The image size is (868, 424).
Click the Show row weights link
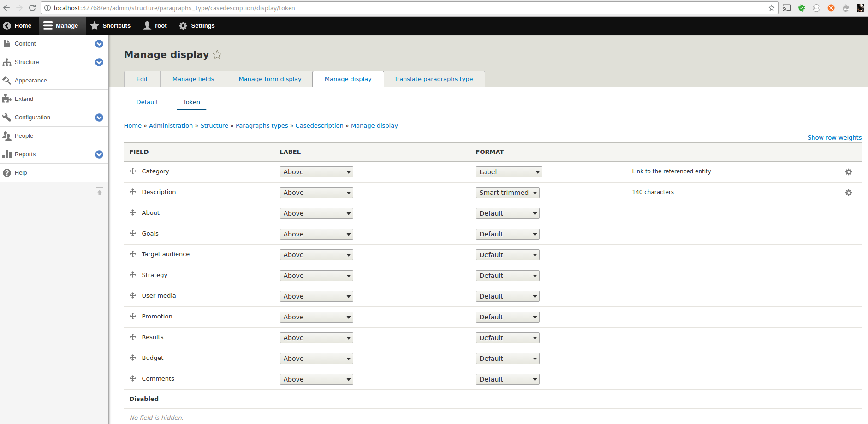point(834,137)
